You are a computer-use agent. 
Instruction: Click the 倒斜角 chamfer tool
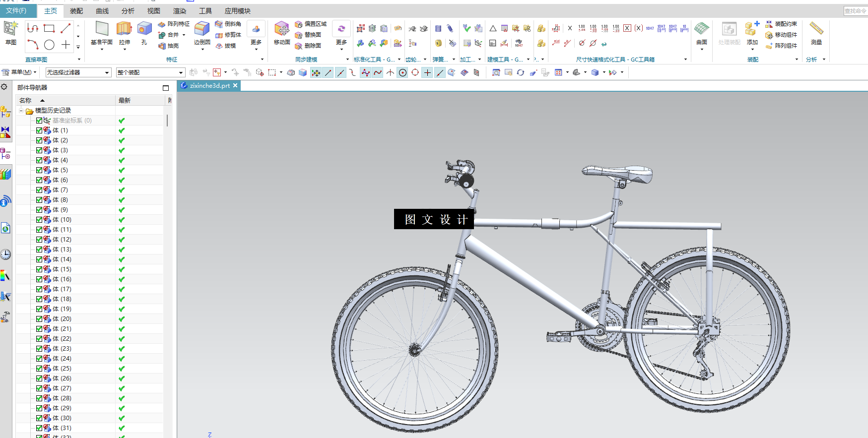(228, 24)
